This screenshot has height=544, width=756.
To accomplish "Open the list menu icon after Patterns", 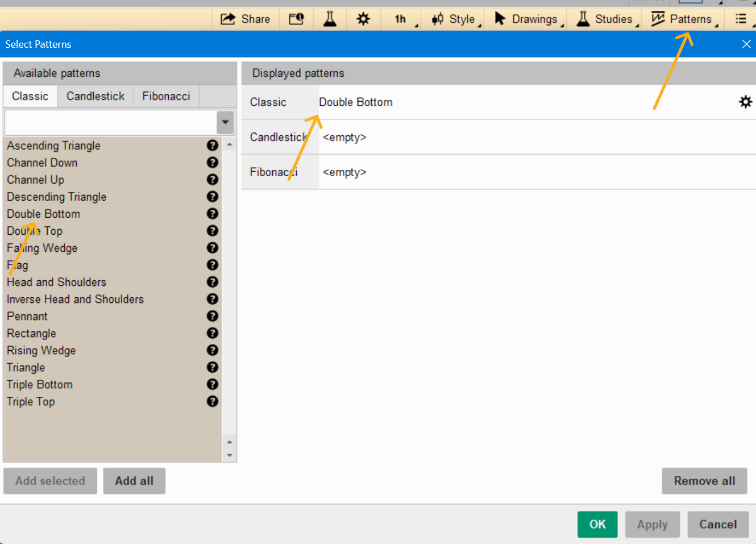I will coord(741,19).
